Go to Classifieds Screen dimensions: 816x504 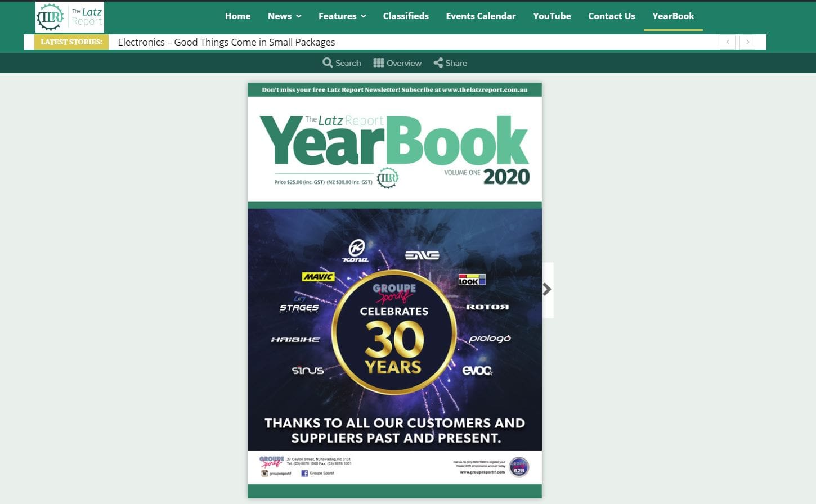[406, 16]
